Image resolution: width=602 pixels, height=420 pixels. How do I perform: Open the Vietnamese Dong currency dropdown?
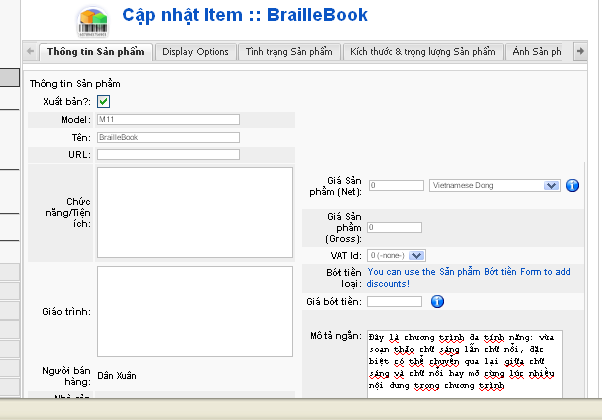(494, 185)
